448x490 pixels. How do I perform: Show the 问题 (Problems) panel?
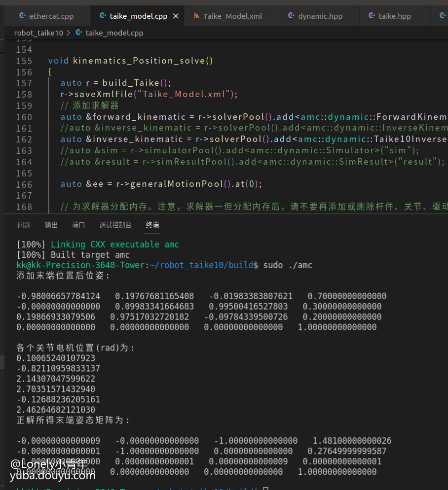tap(24, 225)
